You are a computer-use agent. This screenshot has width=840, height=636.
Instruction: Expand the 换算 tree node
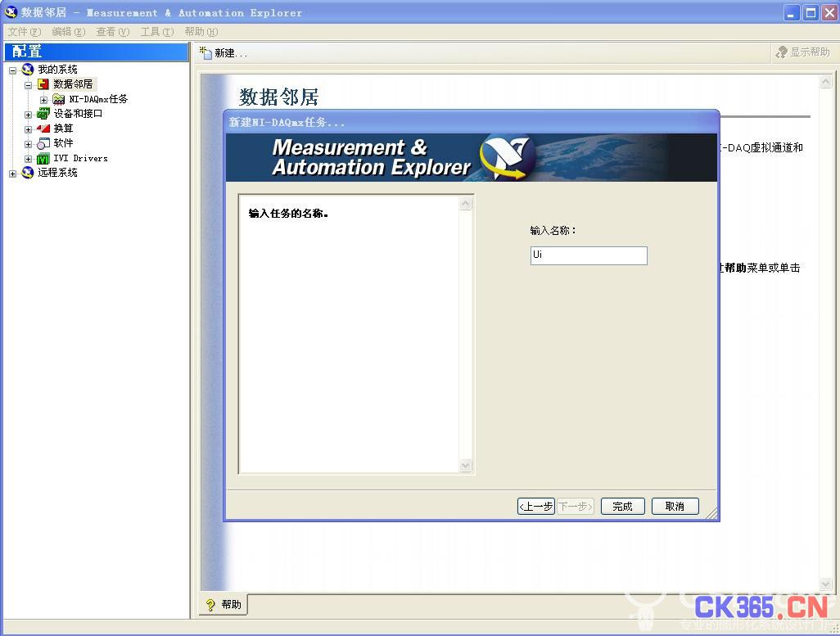[x=28, y=129]
